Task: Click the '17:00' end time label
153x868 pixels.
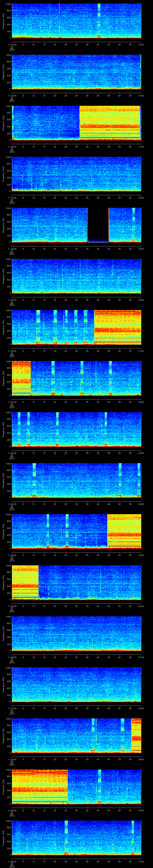Action: point(141,147)
